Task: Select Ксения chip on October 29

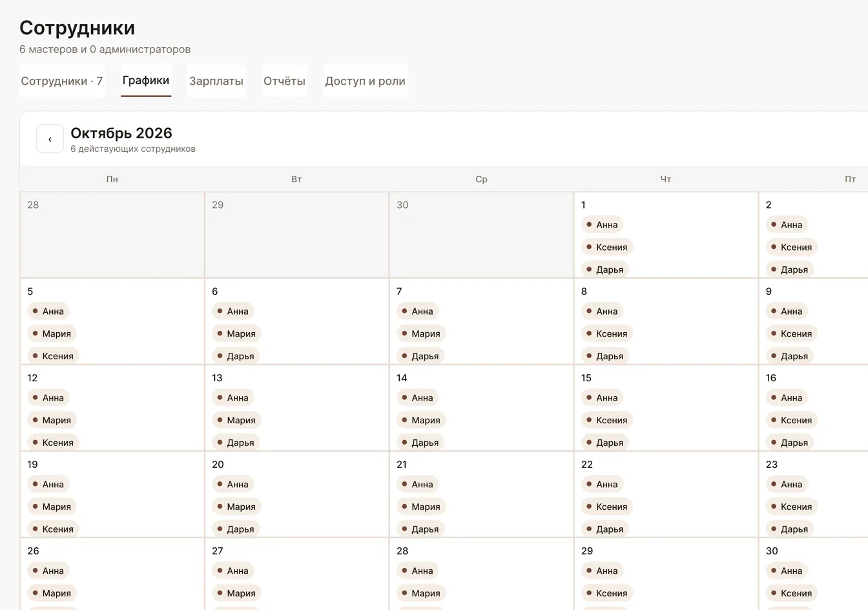Action: (x=607, y=593)
